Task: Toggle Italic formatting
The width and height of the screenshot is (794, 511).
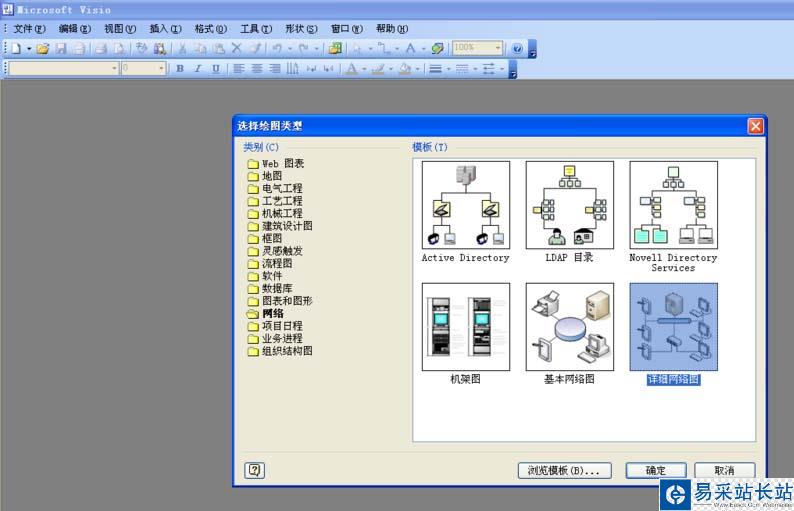Action: pos(197,68)
